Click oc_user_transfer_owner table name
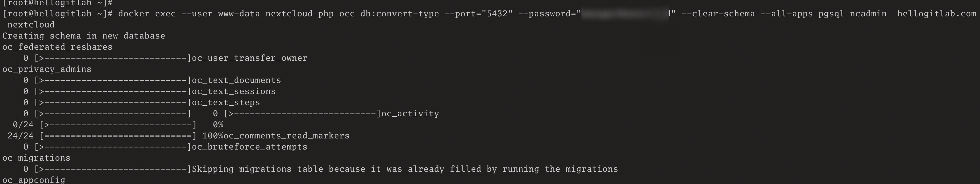Screen dimensions: 980x184 250,58
